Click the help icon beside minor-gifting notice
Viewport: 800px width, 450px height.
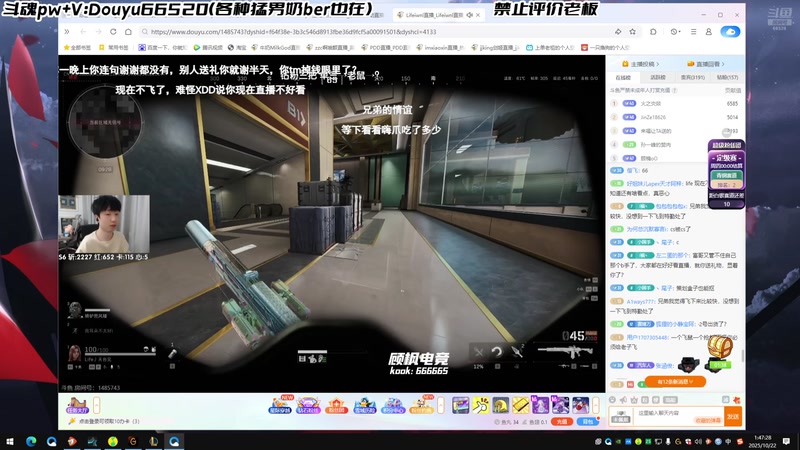coord(674,90)
